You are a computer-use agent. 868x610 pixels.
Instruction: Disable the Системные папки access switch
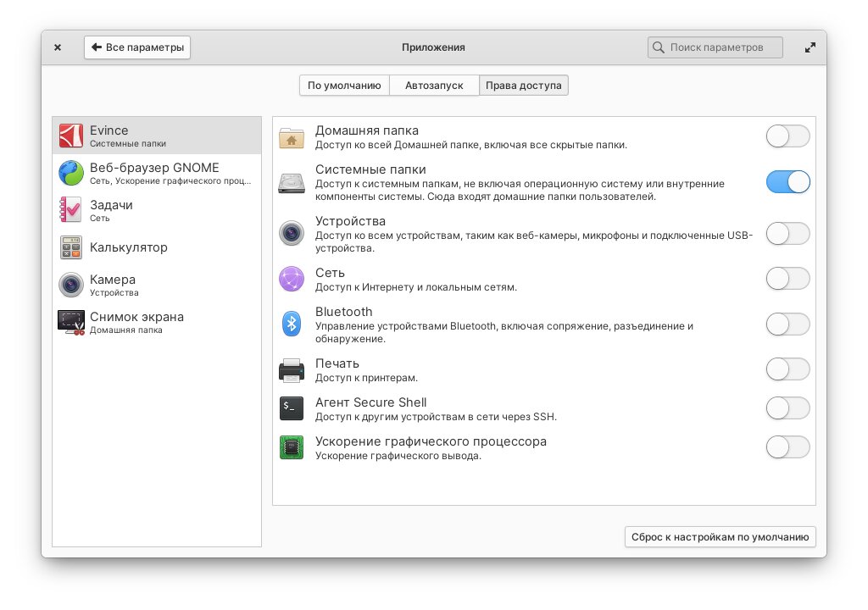tap(787, 182)
